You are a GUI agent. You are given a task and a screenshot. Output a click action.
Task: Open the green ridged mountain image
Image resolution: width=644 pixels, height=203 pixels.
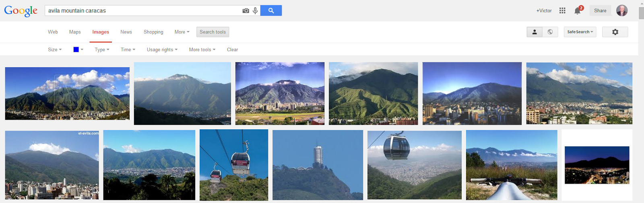(373, 93)
